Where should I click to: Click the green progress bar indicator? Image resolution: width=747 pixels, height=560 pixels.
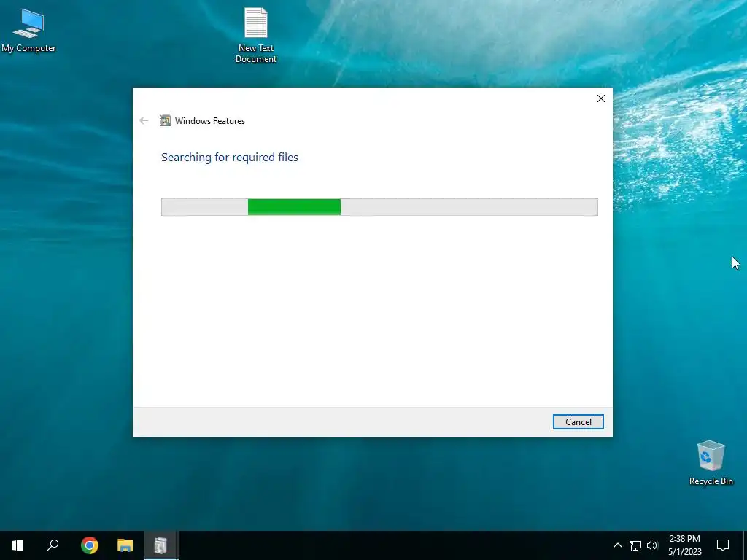[294, 207]
